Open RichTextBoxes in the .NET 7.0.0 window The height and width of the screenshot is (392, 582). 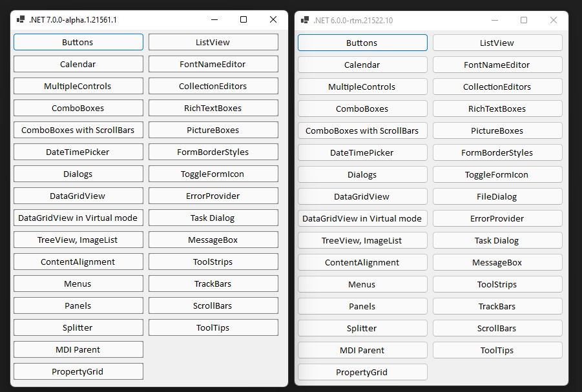[x=213, y=108]
